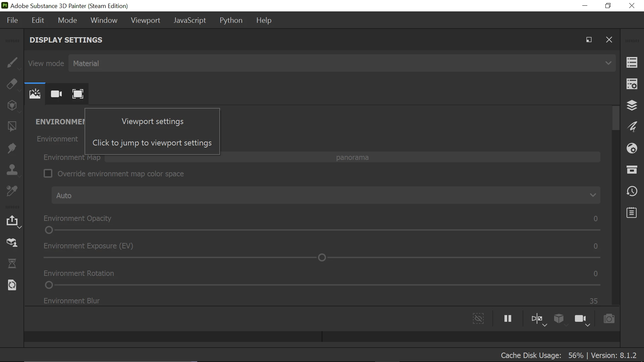Switch to the Camera settings tab

coord(56,94)
